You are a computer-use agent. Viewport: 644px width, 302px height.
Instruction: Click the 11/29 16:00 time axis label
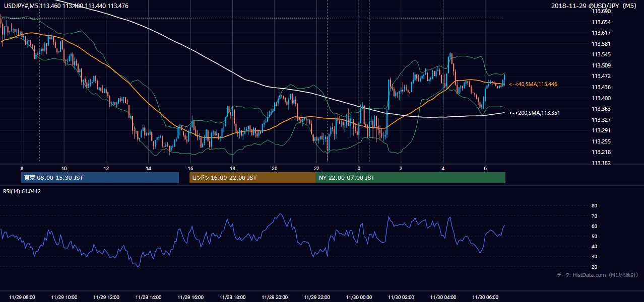(190, 297)
